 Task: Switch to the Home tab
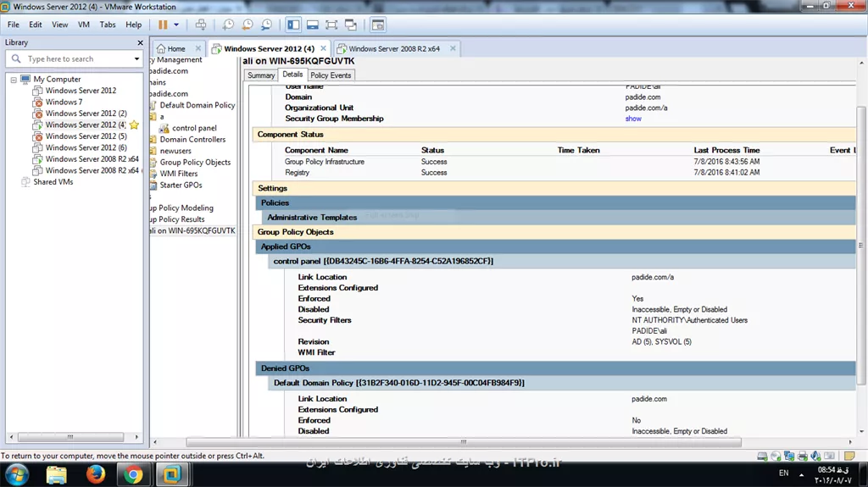tap(176, 49)
